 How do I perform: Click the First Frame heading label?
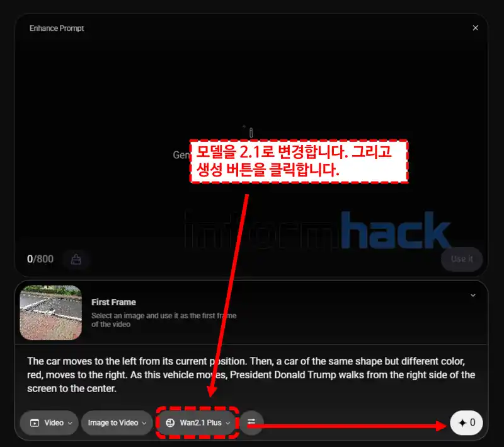113,302
